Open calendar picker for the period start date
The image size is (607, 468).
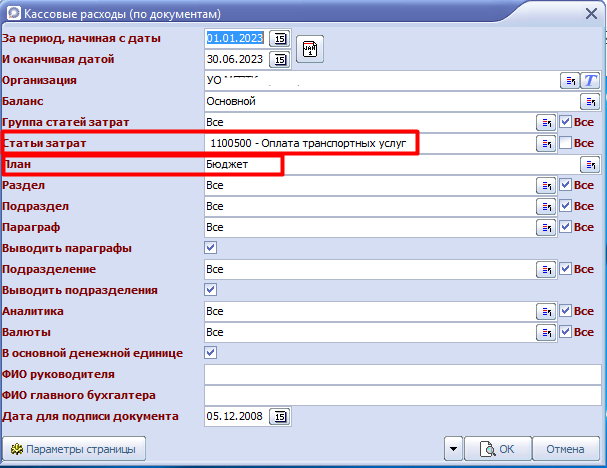[x=280, y=38]
